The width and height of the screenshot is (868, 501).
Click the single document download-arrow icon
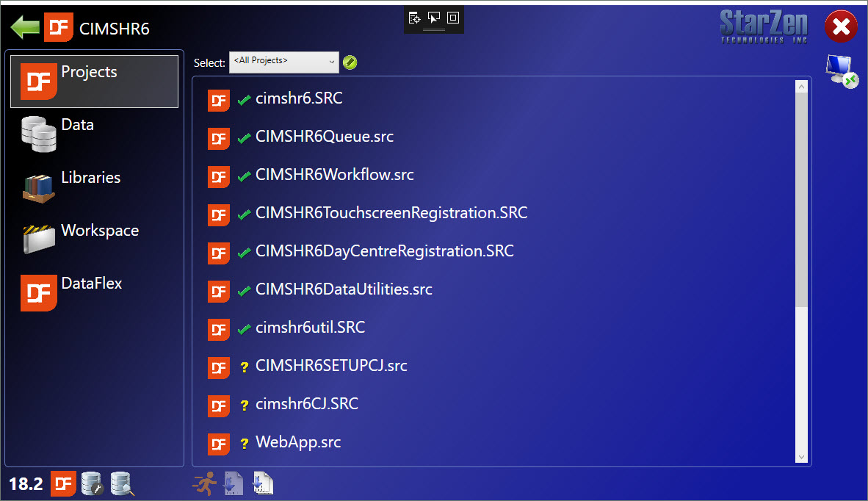click(x=234, y=484)
